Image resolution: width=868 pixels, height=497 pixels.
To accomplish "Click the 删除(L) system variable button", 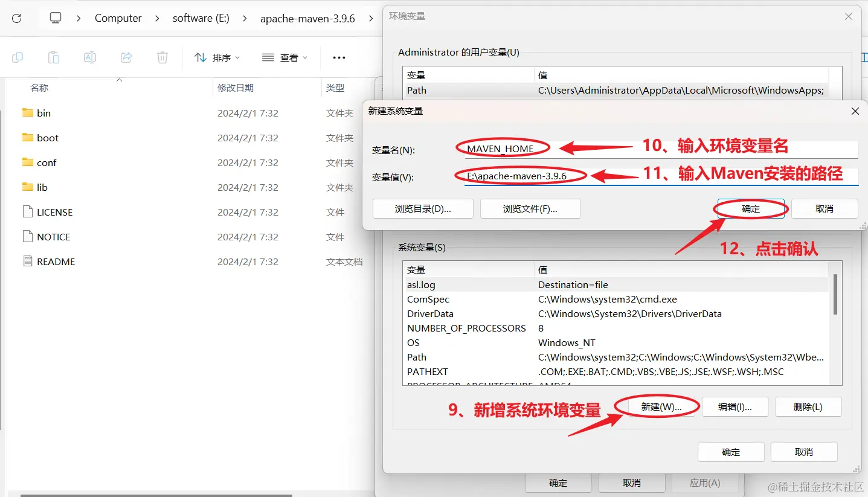I will click(808, 407).
